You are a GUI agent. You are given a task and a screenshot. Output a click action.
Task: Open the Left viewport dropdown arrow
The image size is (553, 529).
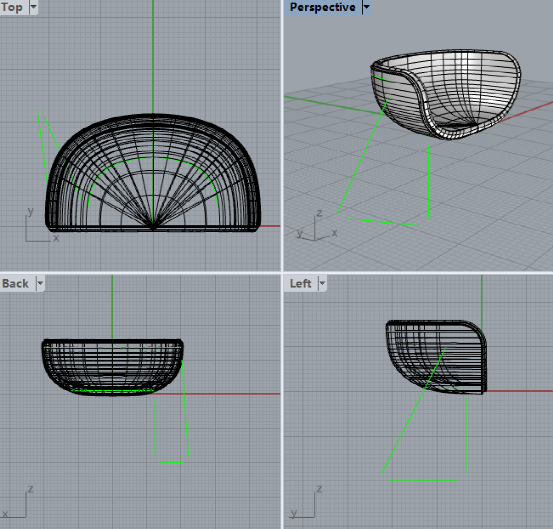[x=322, y=284]
